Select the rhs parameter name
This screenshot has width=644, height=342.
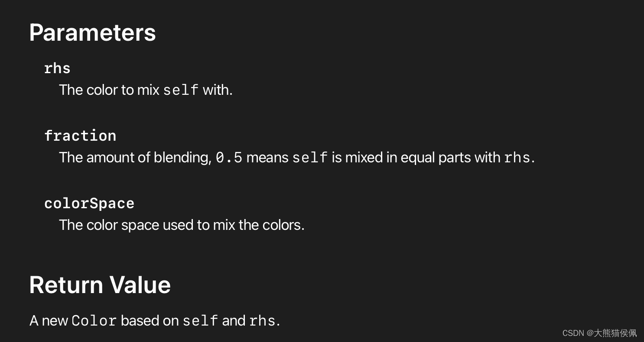(57, 68)
